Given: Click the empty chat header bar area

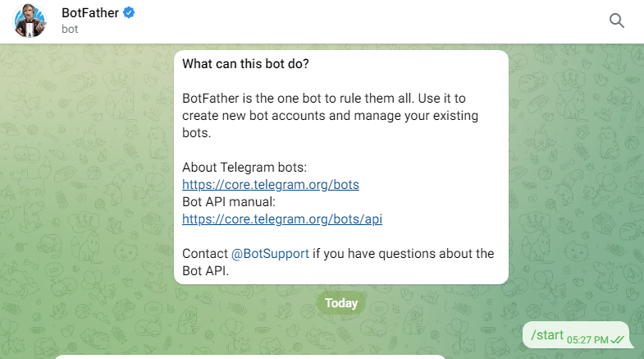Looking at the screenshot, I should coord(369,21).
